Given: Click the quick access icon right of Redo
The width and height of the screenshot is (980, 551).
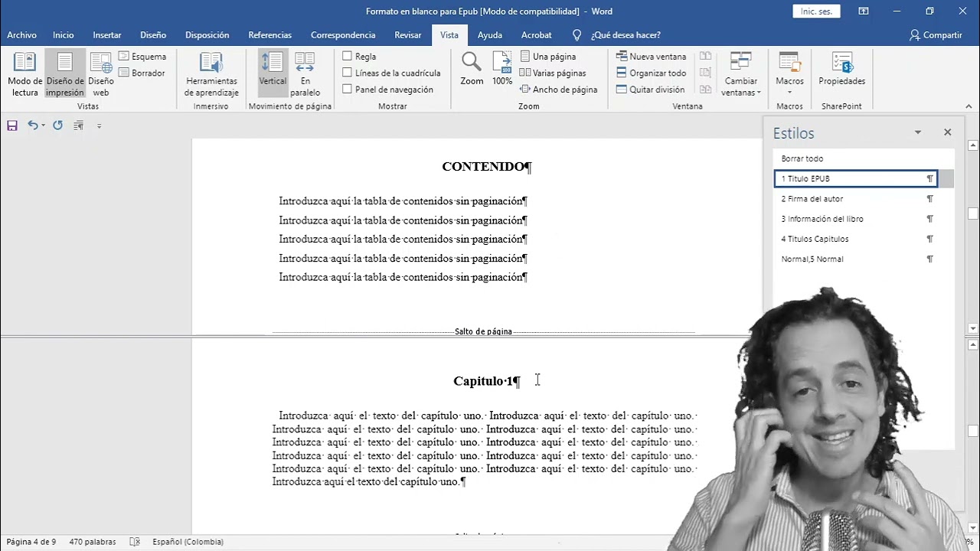Looking at the screenshot, I should (78, 126).
